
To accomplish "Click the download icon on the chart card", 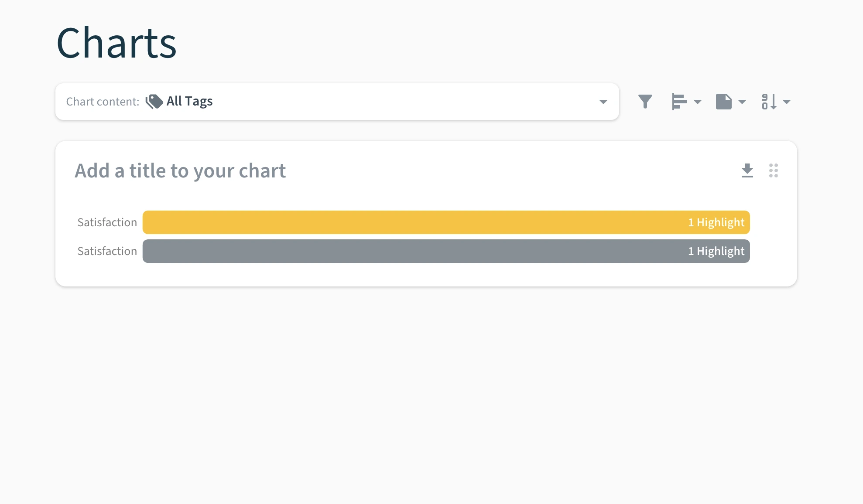I will pyautogui.click(x=747, y=170).
